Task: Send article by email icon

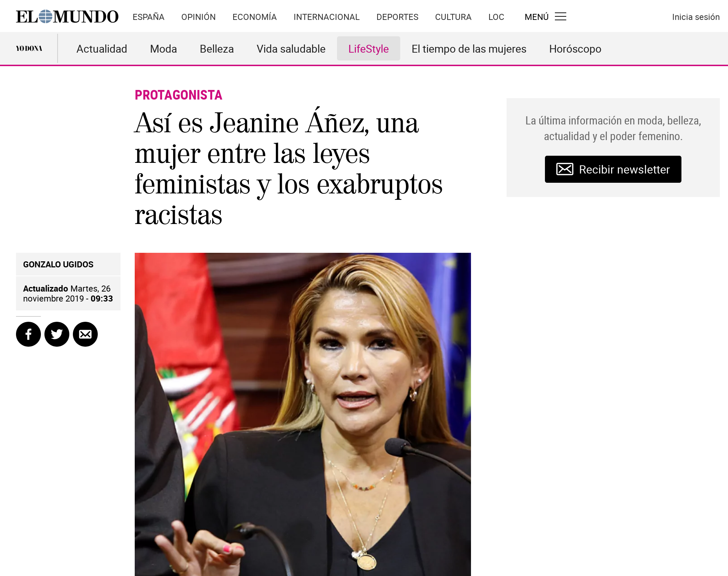Action: coord(85,334)
